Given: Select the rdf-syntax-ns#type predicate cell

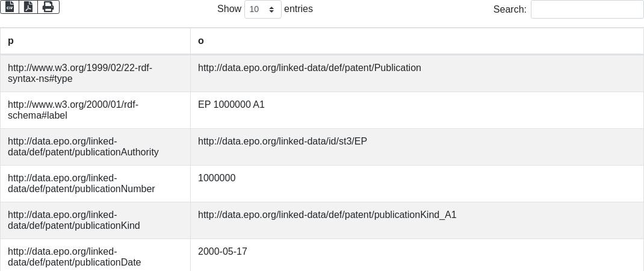Looking at the screenshot, I should pyautogui.click(x=95, y=73).
